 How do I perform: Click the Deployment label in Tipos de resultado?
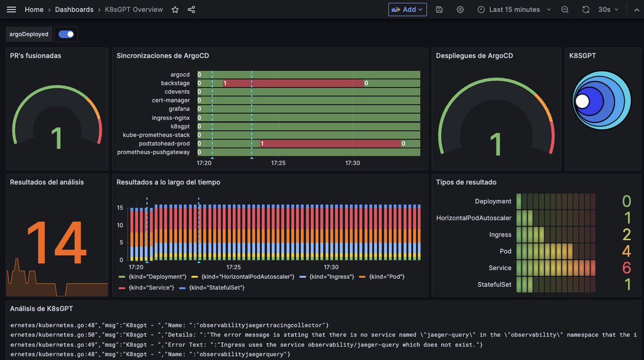493,201
